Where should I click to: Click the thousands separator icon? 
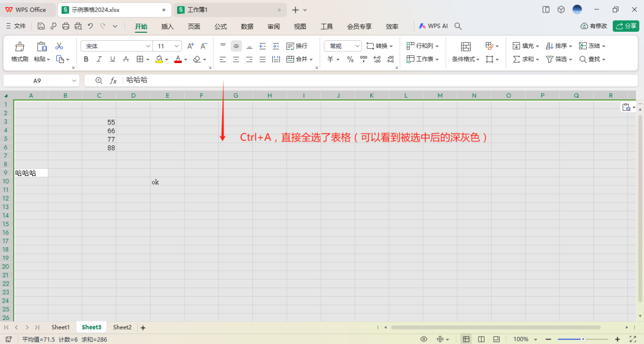pos(364,59)
